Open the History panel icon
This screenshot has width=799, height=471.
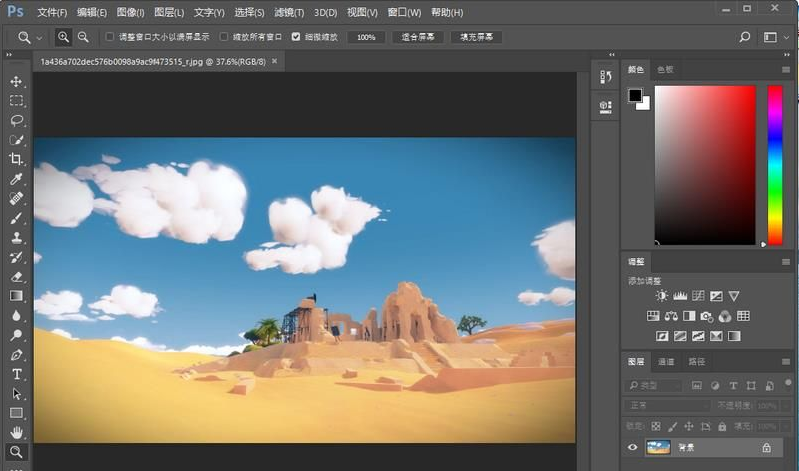(x=605, y=77)
